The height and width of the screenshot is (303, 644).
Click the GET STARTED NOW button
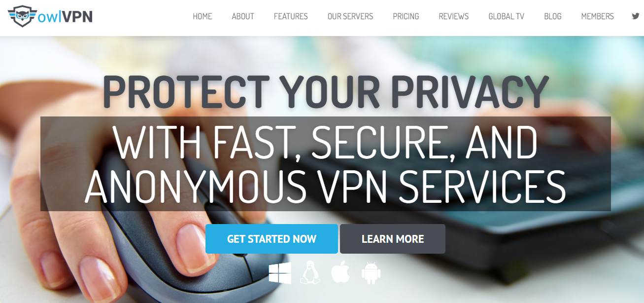pyautogui.click(x=271, y=239)
